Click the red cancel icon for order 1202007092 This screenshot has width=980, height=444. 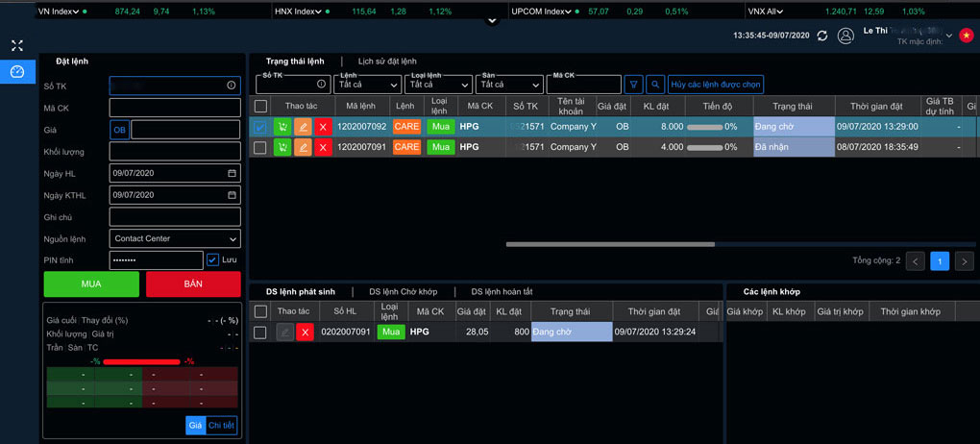[x=323, y=126]
